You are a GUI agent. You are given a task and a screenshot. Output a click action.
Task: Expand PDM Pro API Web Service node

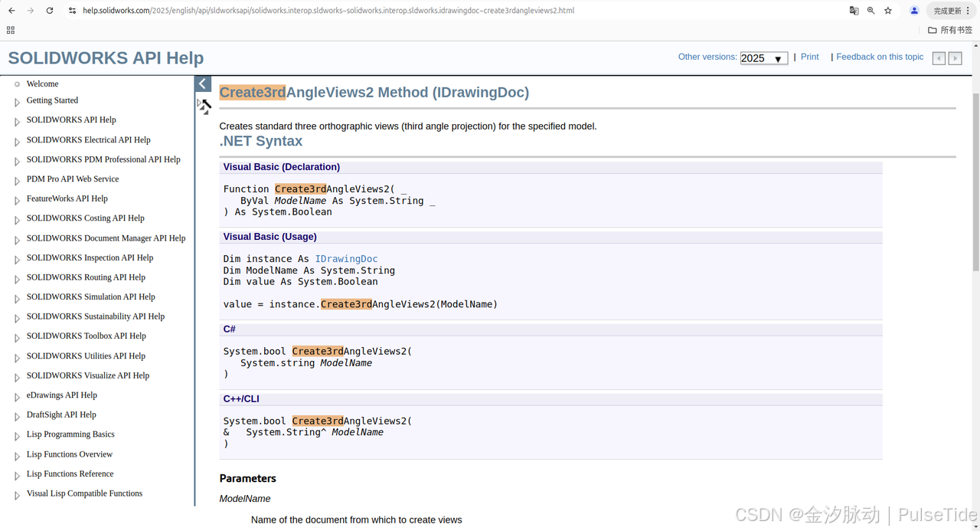pos(17,181)
